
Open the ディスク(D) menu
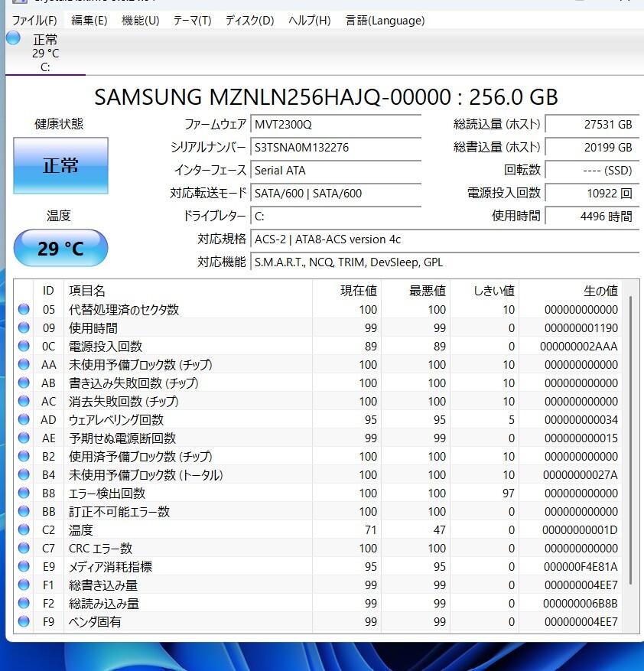pos(249,21)
